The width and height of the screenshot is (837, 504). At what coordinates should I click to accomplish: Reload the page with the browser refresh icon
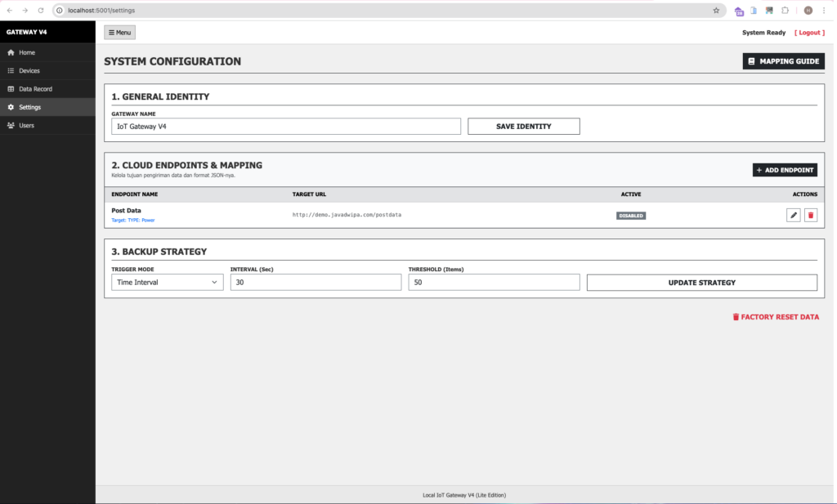point(41,11)
